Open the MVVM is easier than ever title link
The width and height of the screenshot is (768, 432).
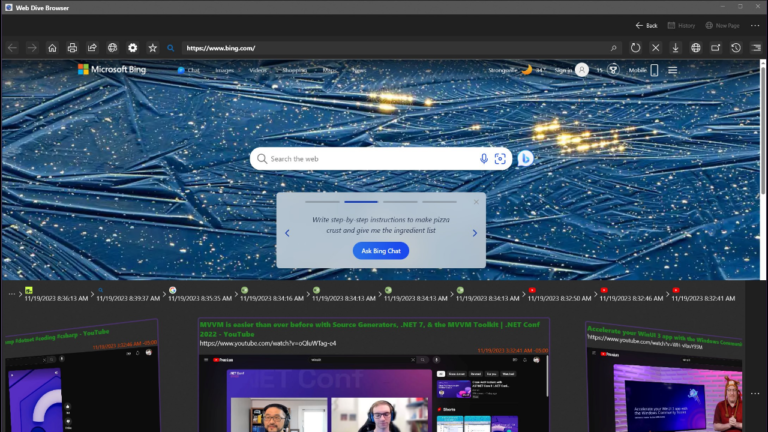pos(370,329)
